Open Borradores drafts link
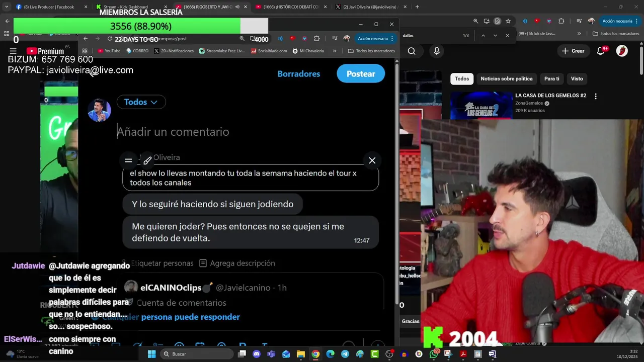 (298, 74)
